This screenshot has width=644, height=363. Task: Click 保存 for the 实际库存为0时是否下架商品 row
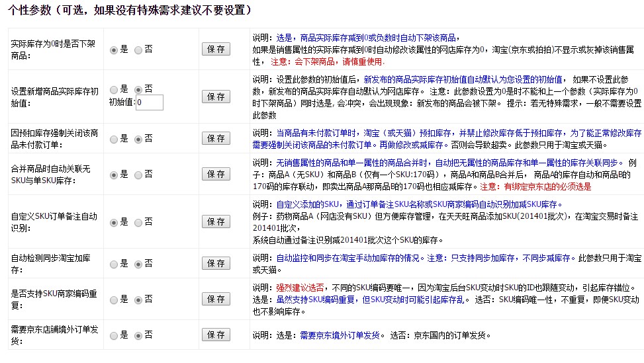(x=215, y=49)
